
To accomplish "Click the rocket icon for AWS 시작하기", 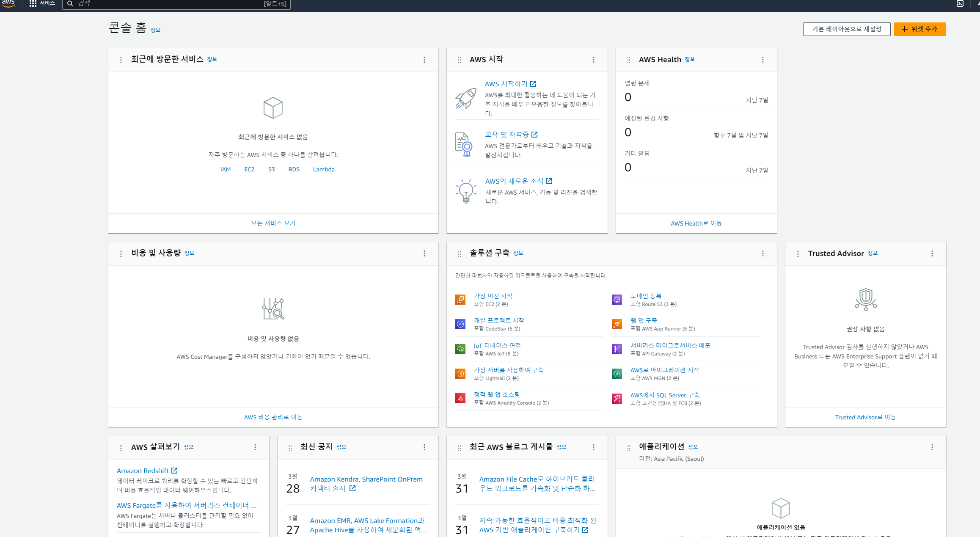I will click(466, 98).
